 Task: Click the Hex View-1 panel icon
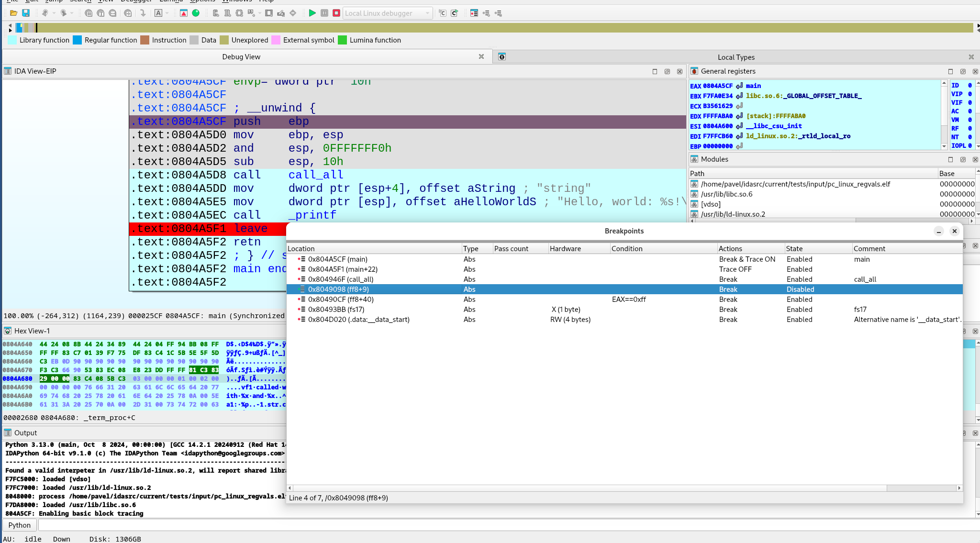coord(8,331)
